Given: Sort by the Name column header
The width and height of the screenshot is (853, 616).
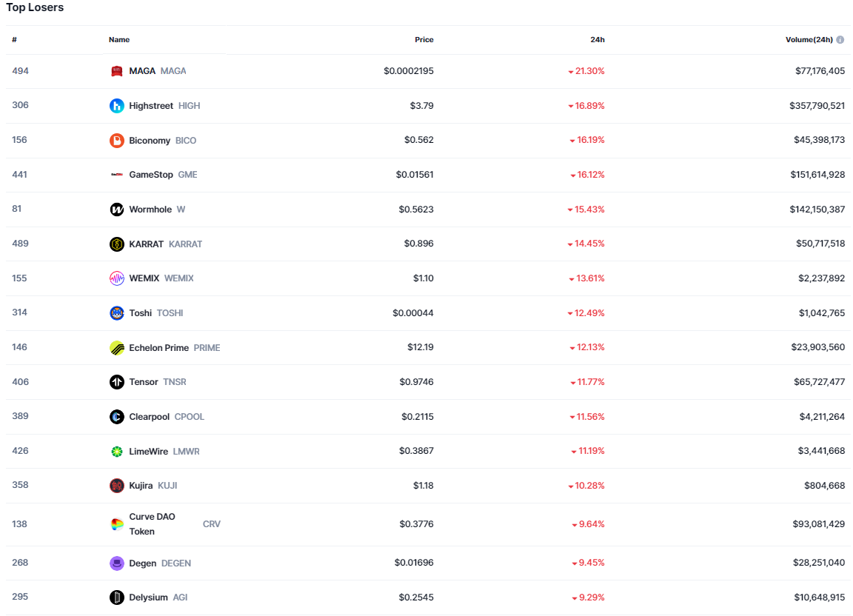Looking at the screenshot, I should [119, 40].
